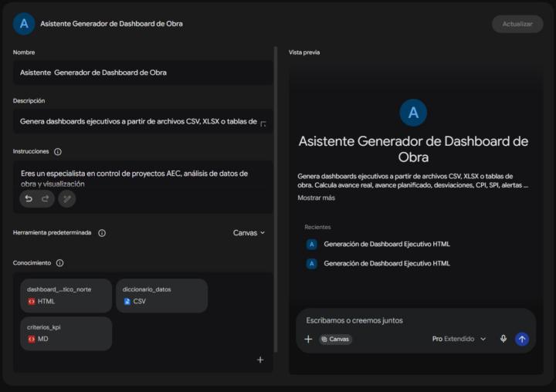Edit the Descripción text field
The height and width of the screenshot is (392, 556).
point(143,122)
